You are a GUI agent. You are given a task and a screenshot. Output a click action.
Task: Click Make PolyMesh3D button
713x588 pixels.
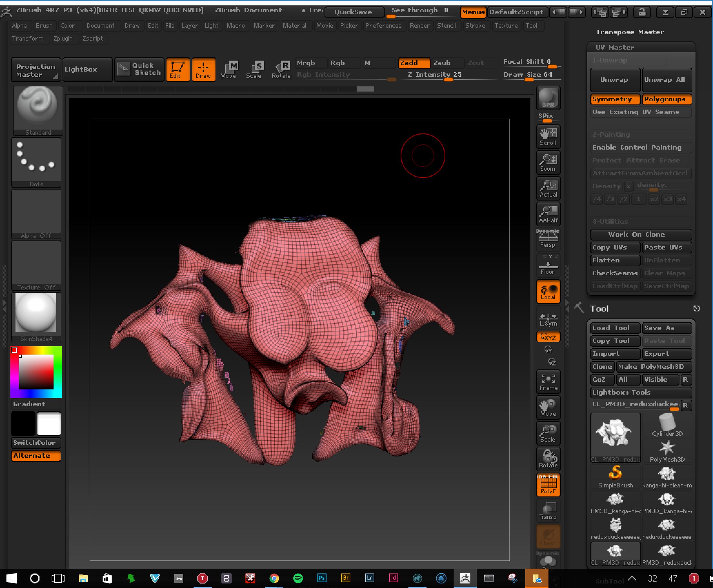[x=654, y=367]
